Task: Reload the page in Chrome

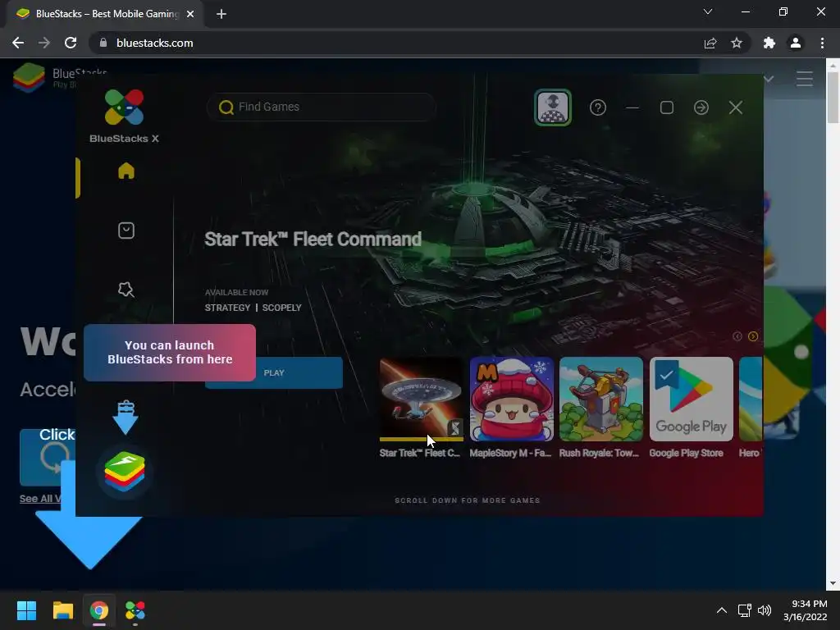Action: (71, 43)
